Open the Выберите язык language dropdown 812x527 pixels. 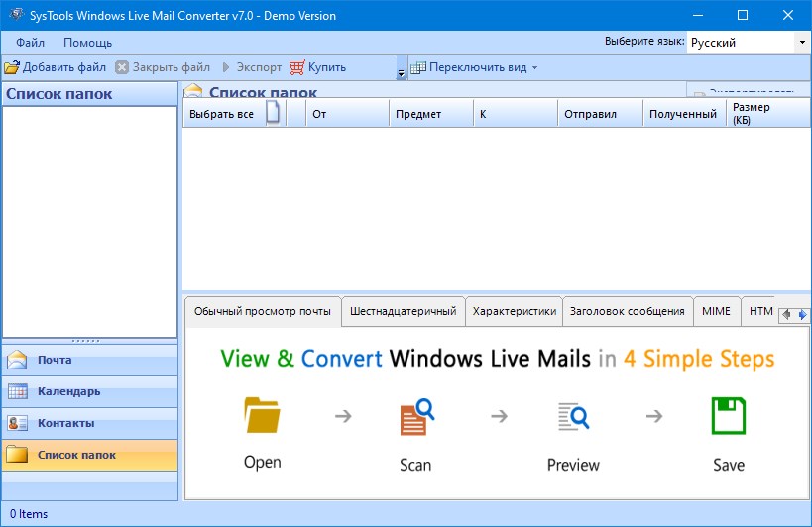(x=802, y=43)
